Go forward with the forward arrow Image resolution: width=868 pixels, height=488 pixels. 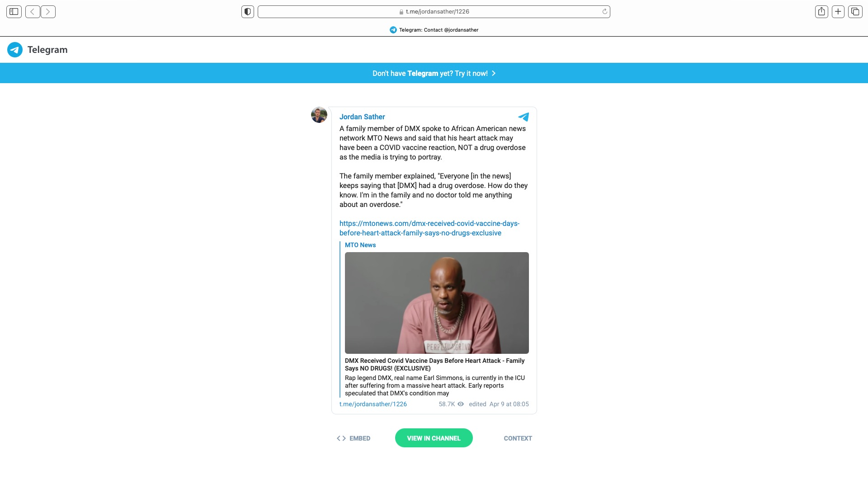(48, 12)
